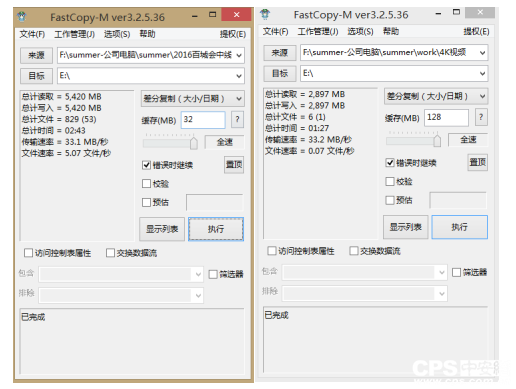Open 提权(E) menu in left window
Image resolution: width=516 pixels, height=389 pixels.
(x=233, y=34)
